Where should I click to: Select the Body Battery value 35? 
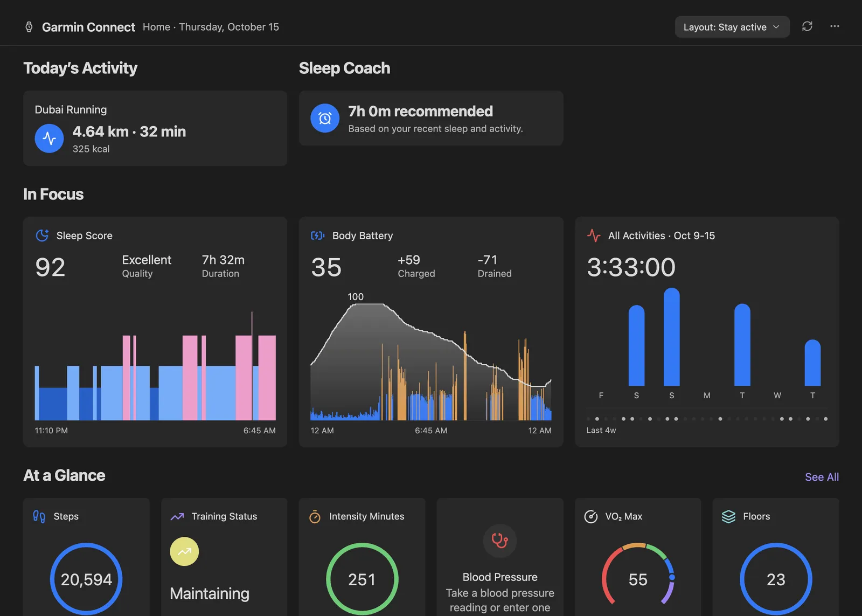click(x=326, y=267)
